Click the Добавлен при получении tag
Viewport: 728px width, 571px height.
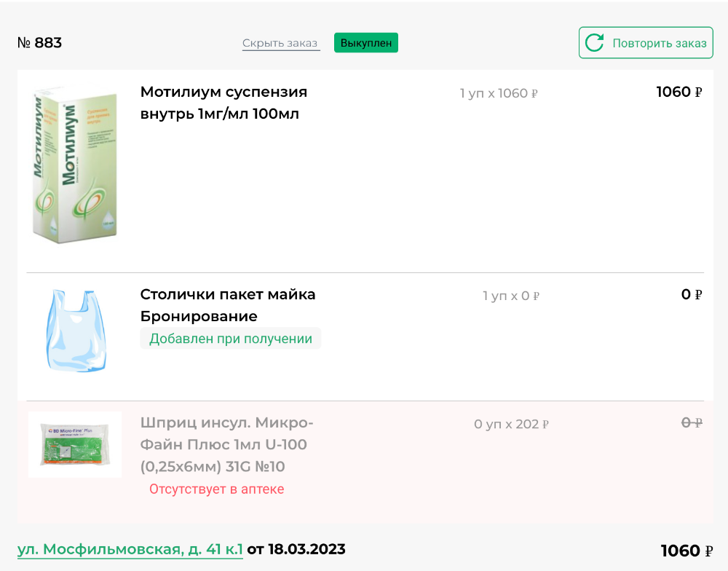[230, 339]
